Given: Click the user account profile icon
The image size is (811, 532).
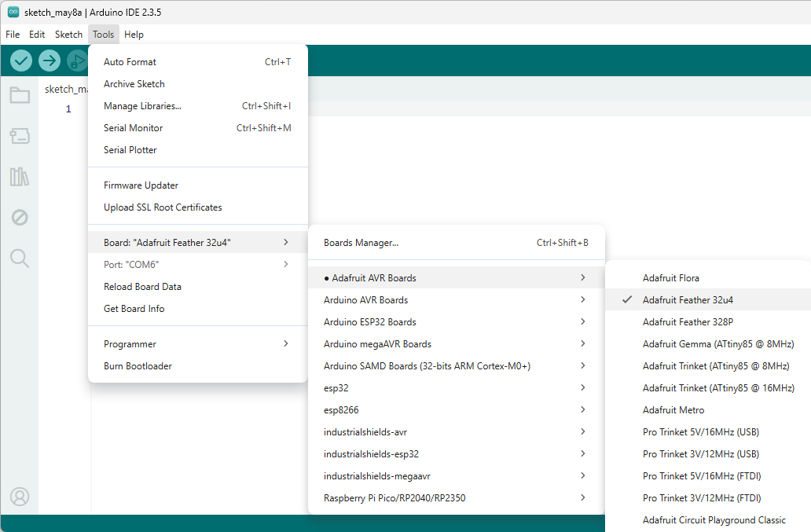Looking at the screenshot, I should point(20,497).
